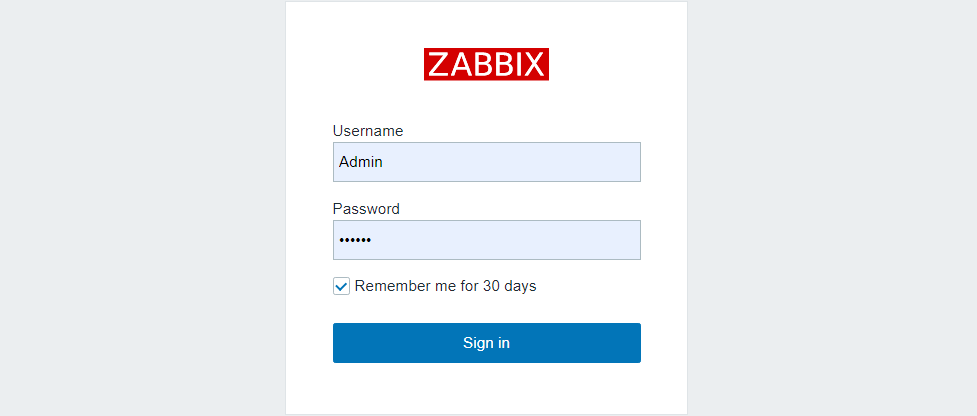Click the Password label text
This screenshot has height=416, width=977.
coord(366,209)
